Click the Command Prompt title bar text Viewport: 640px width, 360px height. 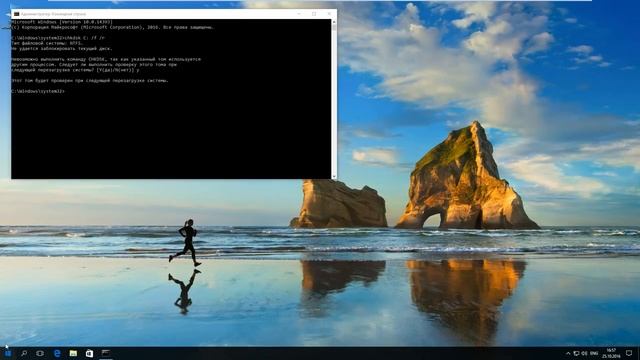point(53,14)
